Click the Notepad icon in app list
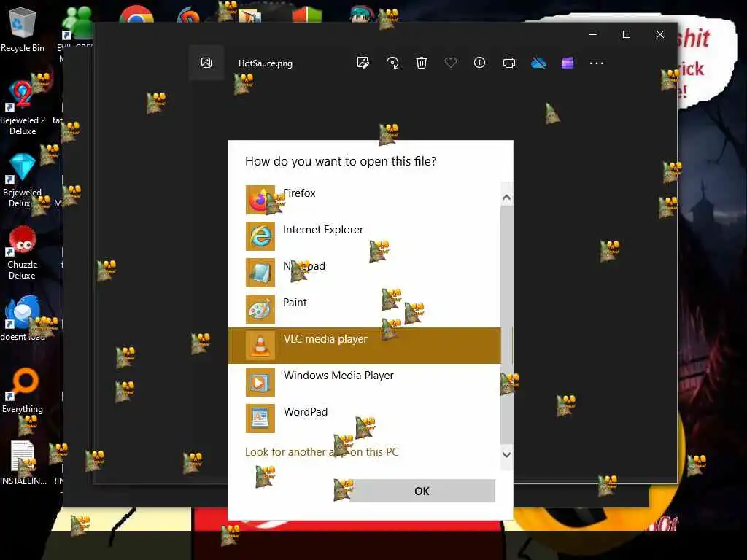 coord(260,273)
